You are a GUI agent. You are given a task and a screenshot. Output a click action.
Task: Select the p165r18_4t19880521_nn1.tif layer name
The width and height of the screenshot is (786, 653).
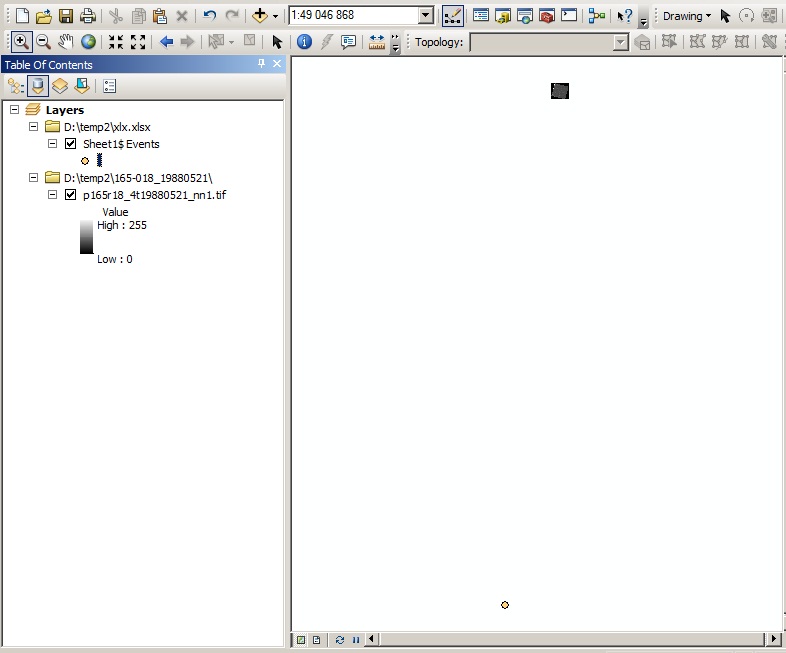tap(154, 195)
